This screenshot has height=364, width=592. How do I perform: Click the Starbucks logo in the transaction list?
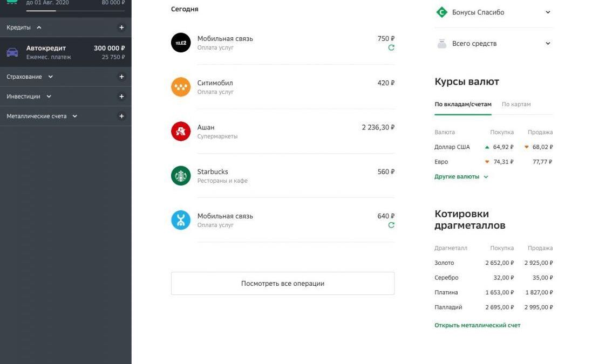click(180, 175)
